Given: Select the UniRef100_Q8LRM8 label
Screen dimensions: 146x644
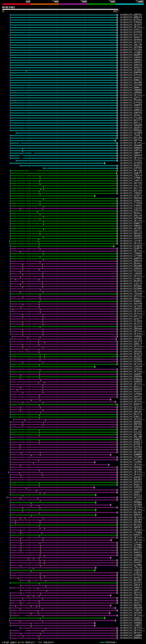Looking at the screenshot, I should tap(131, 82).
